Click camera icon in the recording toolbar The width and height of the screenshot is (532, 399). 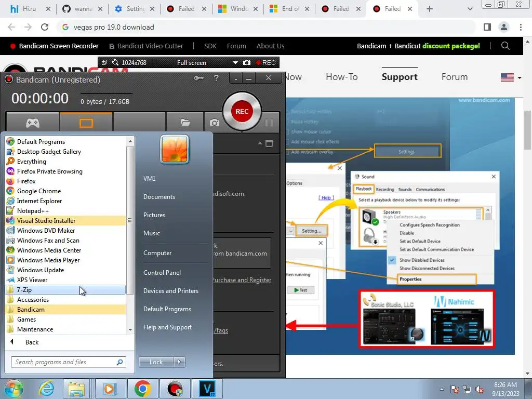(x=247, y=62)
